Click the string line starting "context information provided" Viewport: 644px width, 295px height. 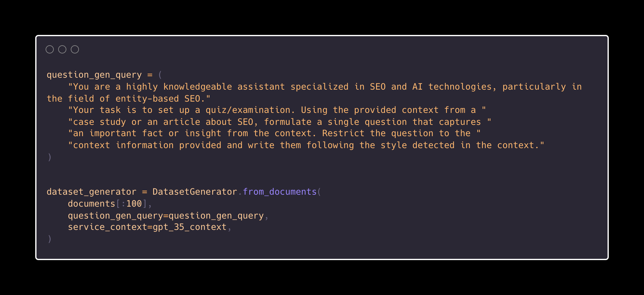click(x=306, y=145)
